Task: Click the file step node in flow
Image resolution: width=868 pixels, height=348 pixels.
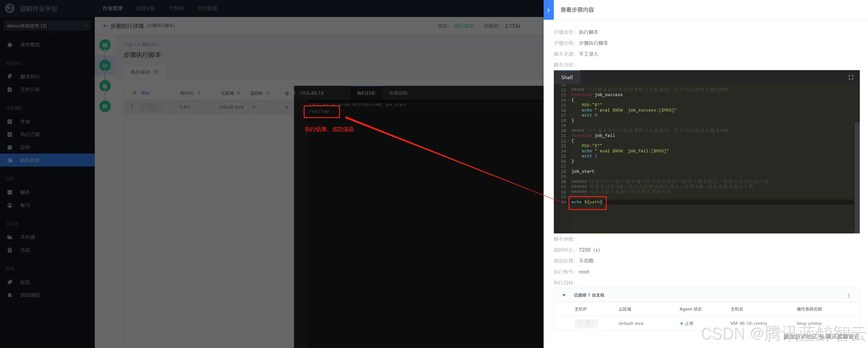Action: point(105,86)
